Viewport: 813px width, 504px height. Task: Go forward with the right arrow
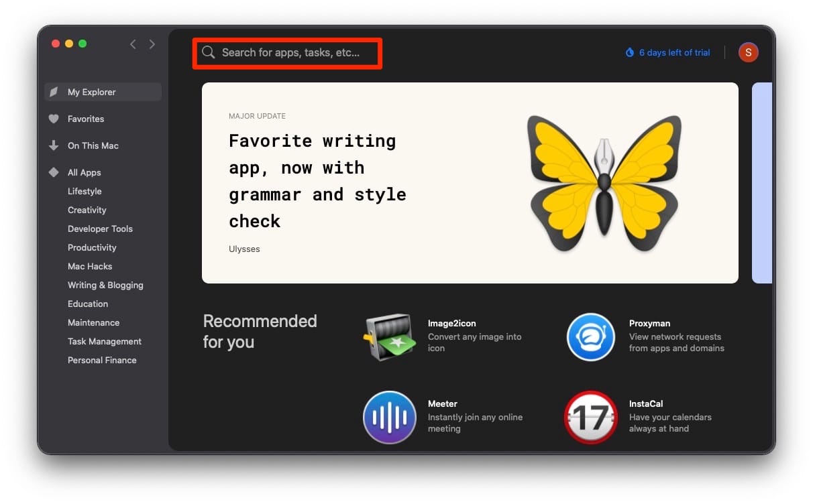(x=152, y=44)
